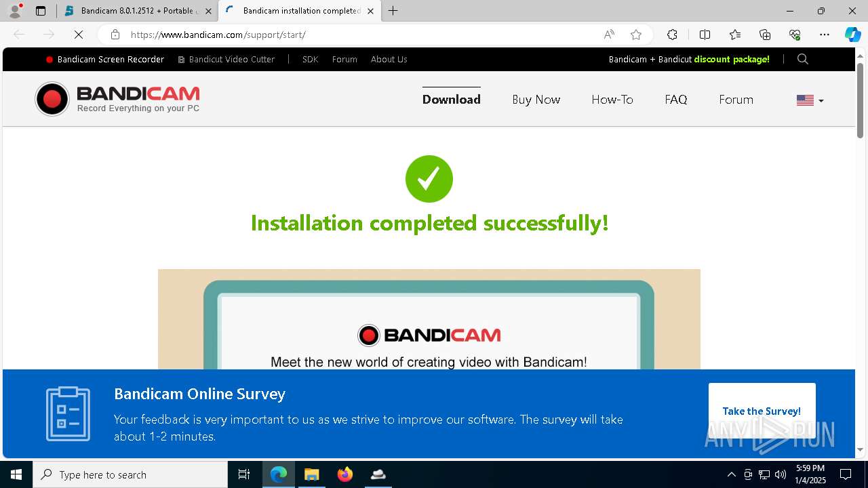Toggle the split screen icon
Viewport: 868px width, 488px height.
point(705,35)
